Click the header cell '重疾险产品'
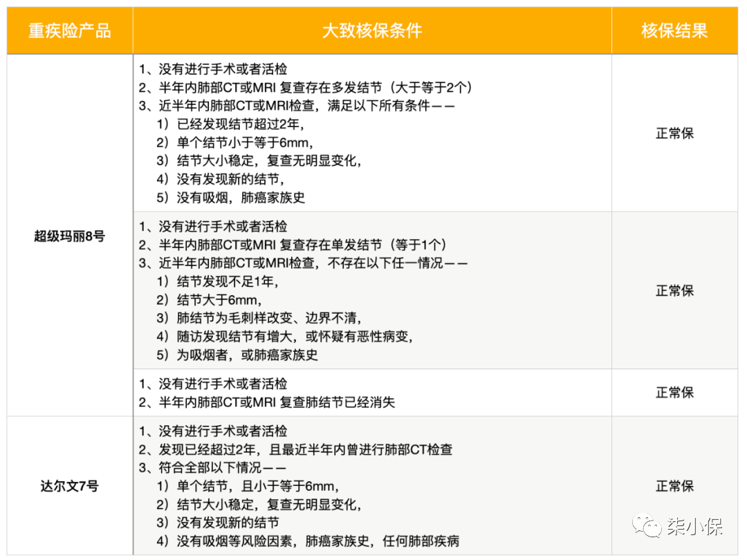Screen dimensions: 747x560 70,31
